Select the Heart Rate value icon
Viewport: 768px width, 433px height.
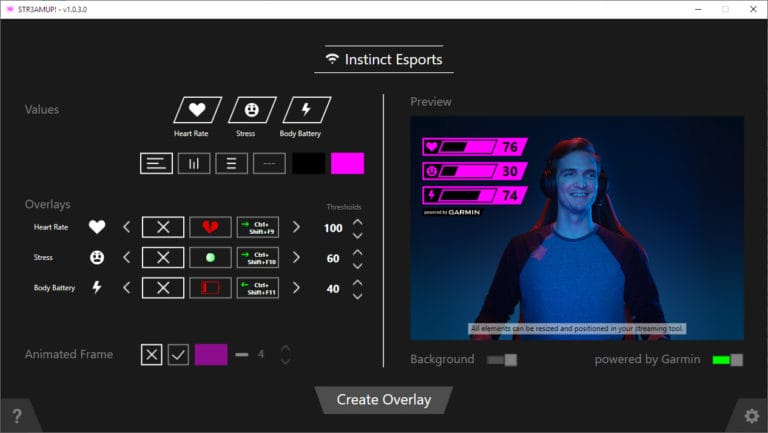tap(197, 110)
